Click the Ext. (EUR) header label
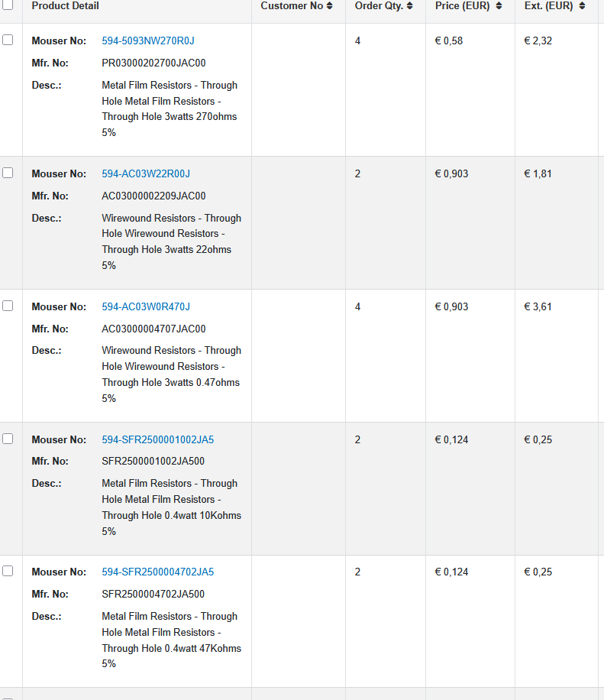This screenshot has width=604, height=700. click(x=549, y=6)
